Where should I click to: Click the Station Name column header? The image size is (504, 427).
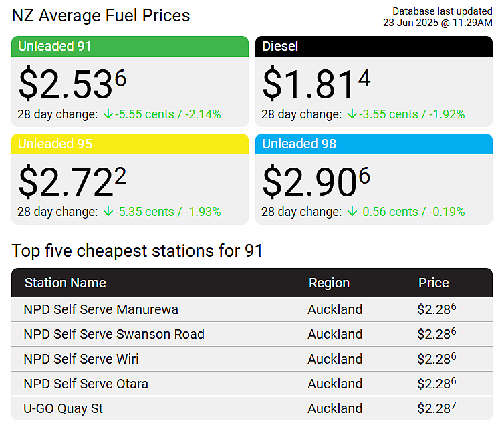tap(66, 283)
